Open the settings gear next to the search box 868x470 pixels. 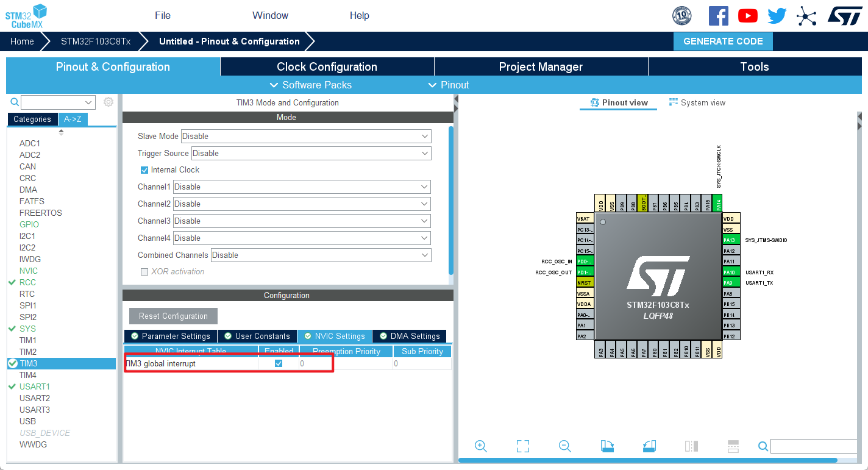click(x=108, y=102)
